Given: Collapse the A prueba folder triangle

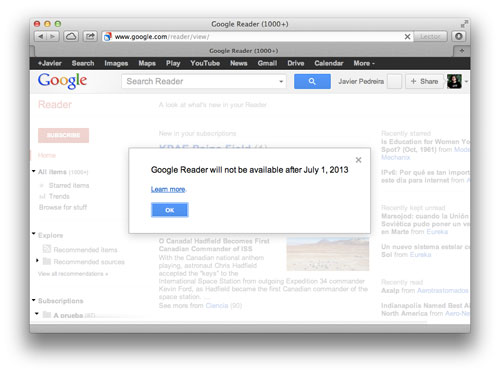Looking at the screenshot, I should [x=37, y=314].
